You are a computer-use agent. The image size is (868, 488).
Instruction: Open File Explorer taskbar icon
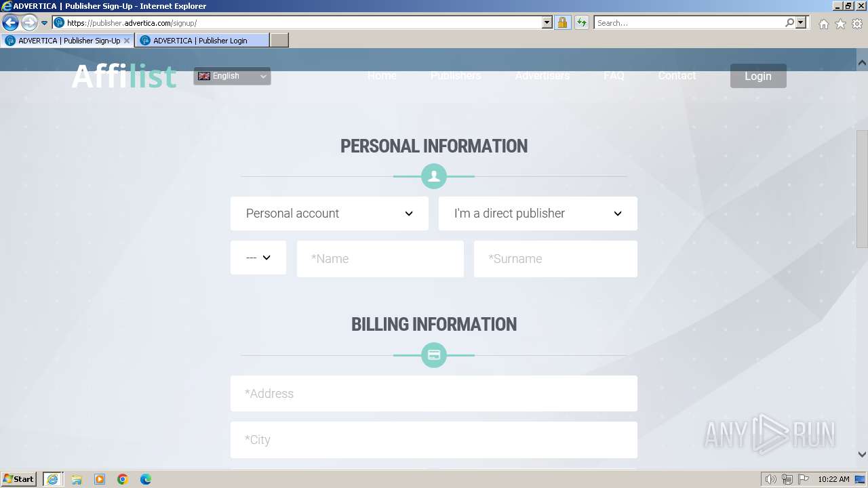[x=77, y=479]
